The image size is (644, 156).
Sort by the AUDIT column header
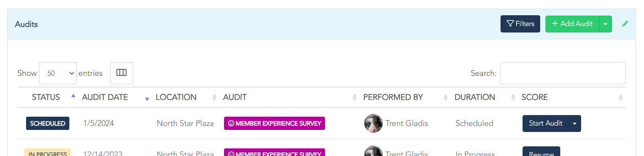click(235, 97)
